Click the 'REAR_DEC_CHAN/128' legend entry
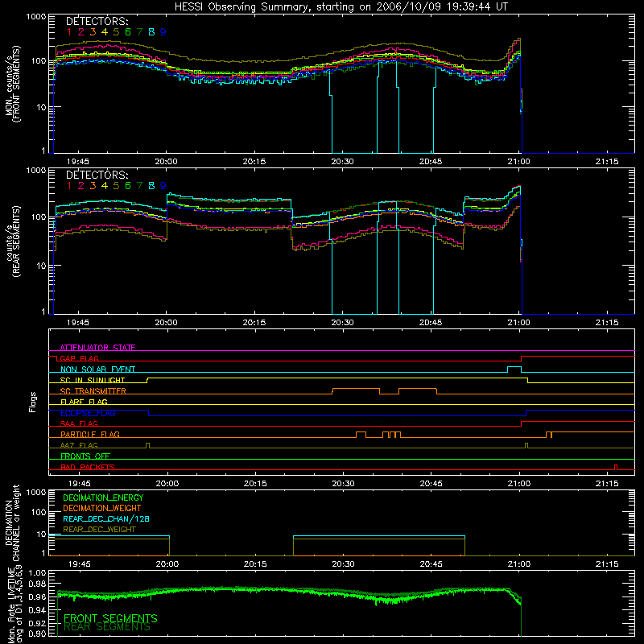The image size is (644, 644). pos(106,518)
